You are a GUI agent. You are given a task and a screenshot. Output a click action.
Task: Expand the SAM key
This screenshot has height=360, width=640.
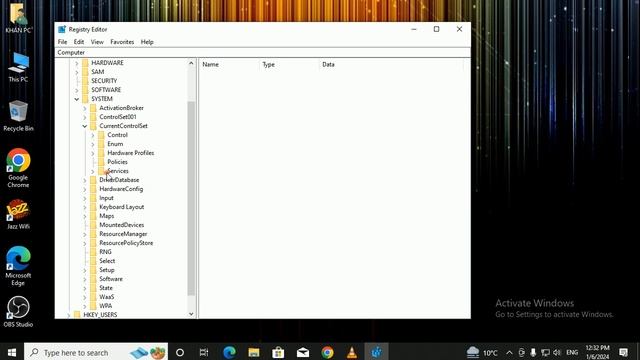point(77,72)
